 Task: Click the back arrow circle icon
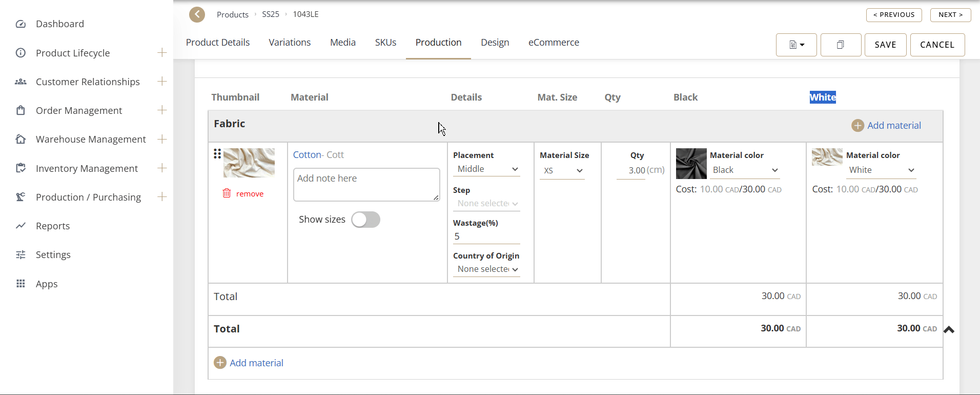click(x=197, y=14)
